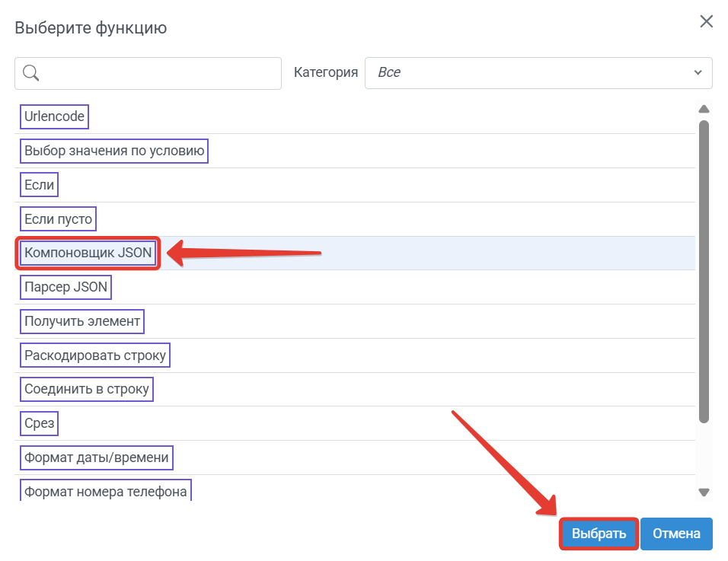Close the function selection dialog

pos(706,21)
